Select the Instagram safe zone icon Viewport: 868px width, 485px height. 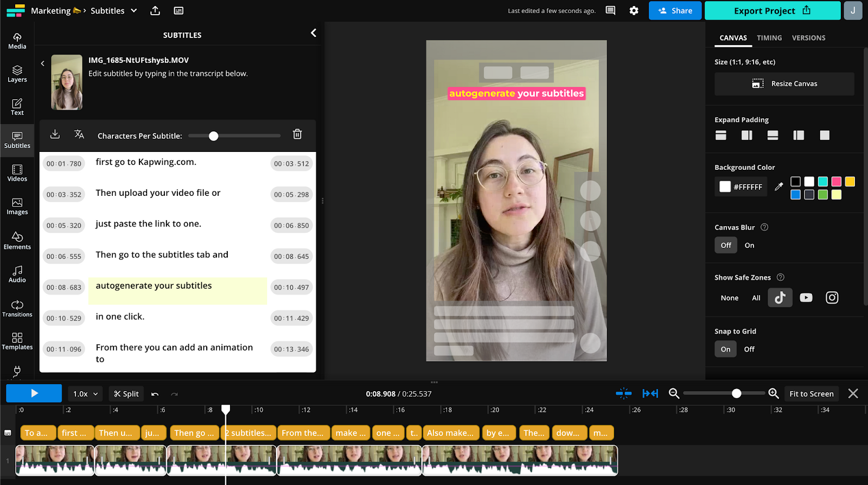coord(832,298)
